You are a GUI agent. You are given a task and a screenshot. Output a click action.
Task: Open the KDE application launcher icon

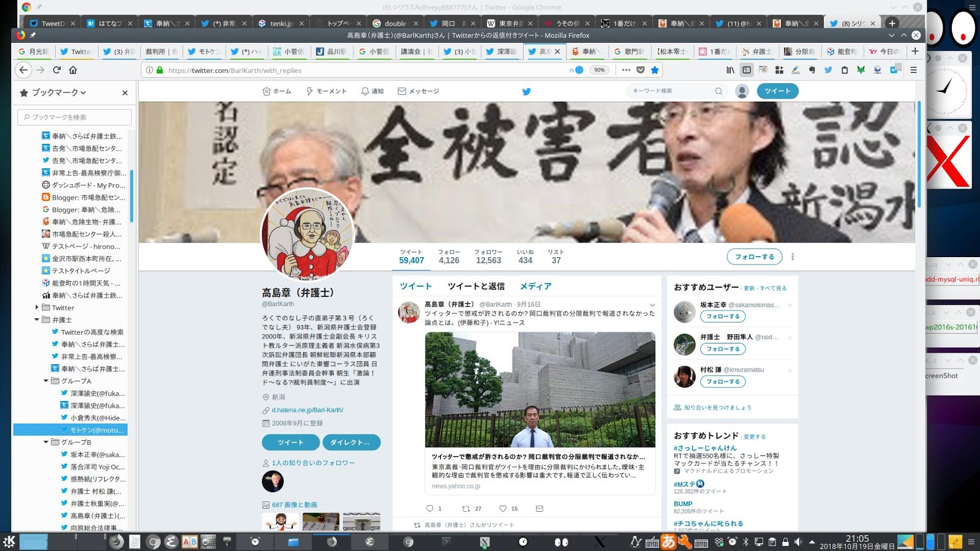(9, 542)
